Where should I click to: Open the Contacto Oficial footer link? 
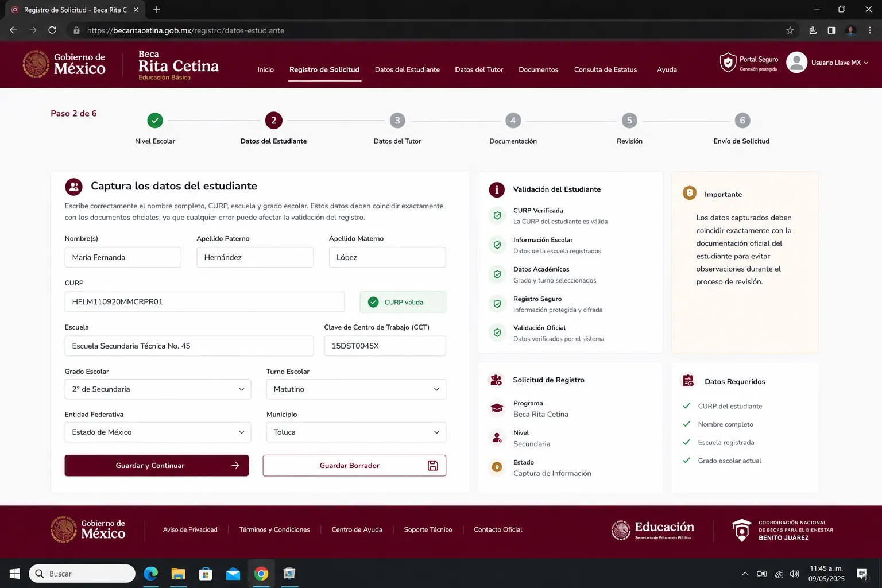498,529
